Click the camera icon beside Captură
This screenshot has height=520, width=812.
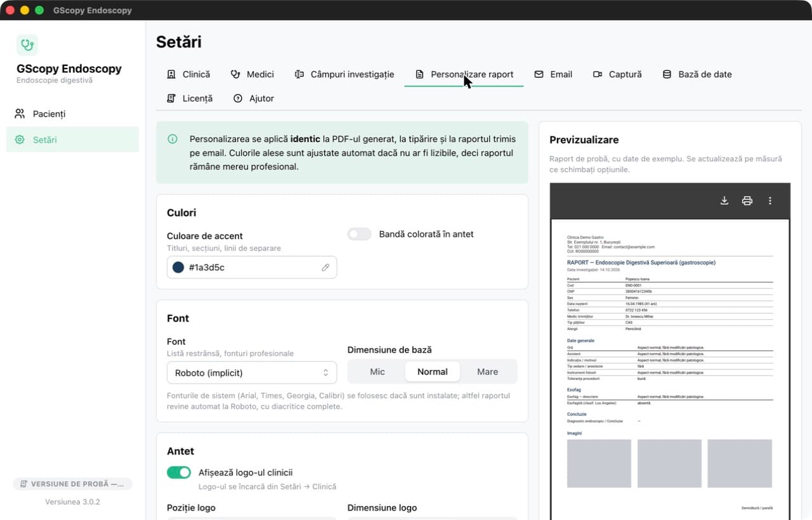click(x=598, y=74)
